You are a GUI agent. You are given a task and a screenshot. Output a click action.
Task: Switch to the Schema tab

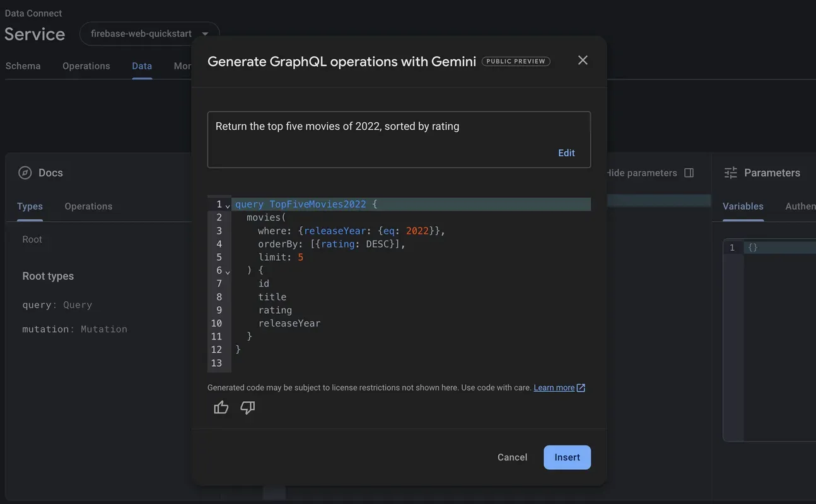pos(23,66)
